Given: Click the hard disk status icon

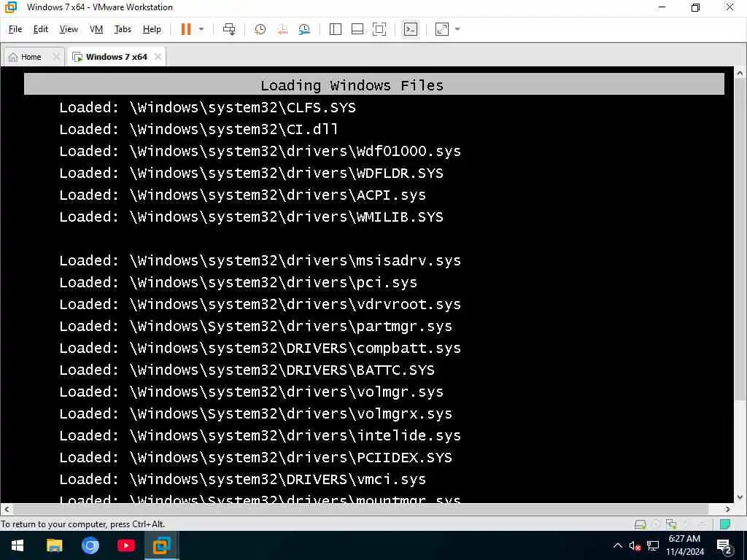Looking at the screenshot, I should (x=640, y=524).
